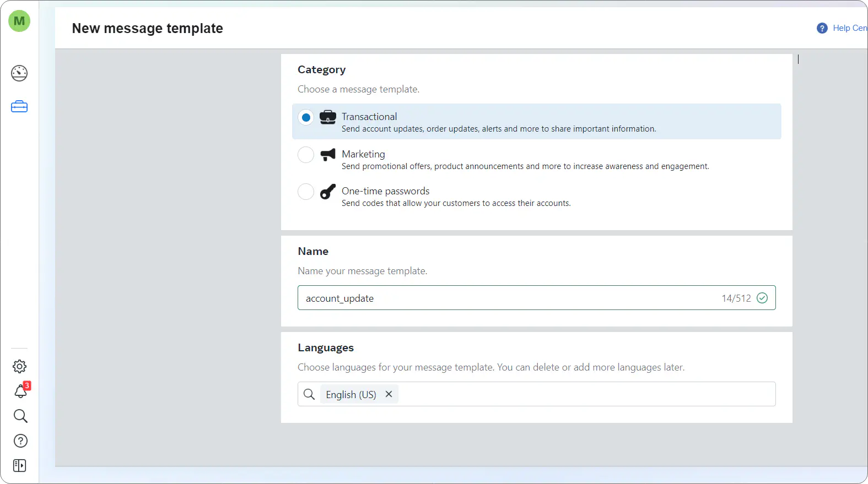868x484 pixels.
Task: Open notifications bell with 3 badge
Action: (x=21, y=390)
